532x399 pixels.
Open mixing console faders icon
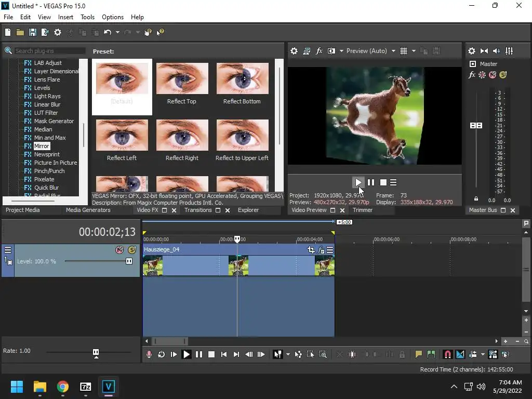point(509,51)
